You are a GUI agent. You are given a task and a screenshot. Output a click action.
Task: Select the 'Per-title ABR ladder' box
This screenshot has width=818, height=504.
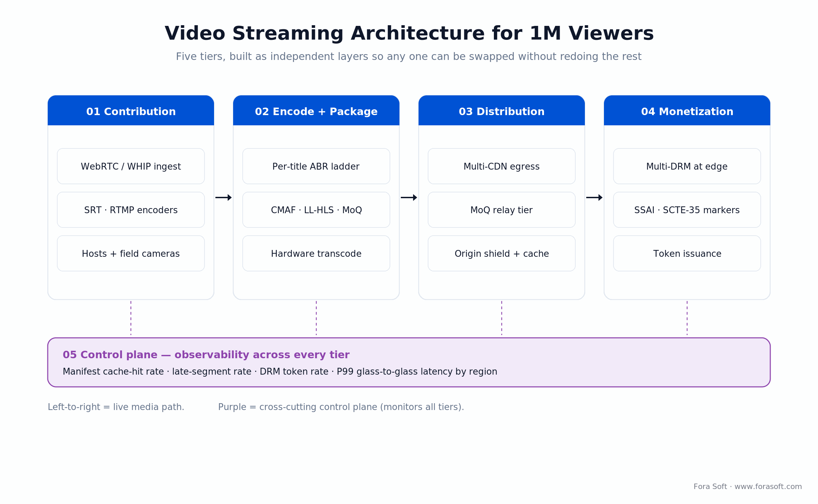click(316, 166)
